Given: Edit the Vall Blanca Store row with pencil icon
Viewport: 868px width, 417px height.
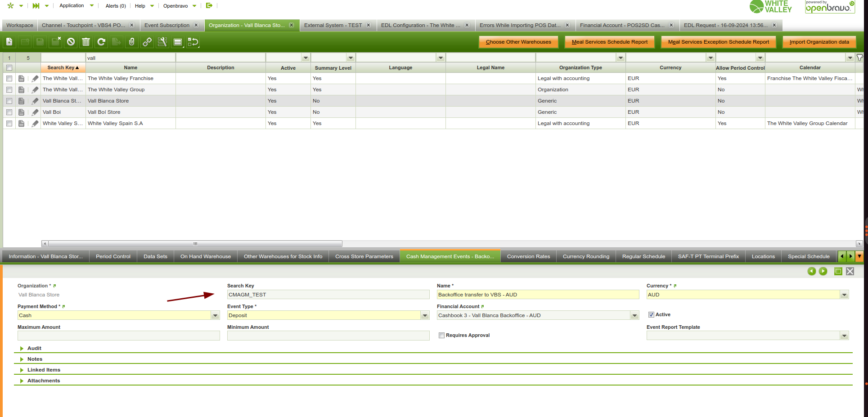Looking at the screenshot, I should click(x=35, y=101).
